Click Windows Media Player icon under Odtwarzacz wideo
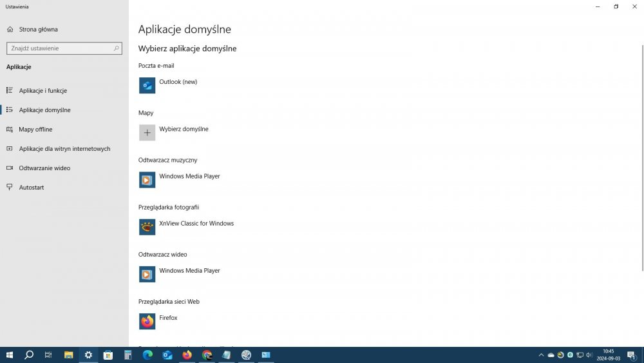 pos(147,274)
